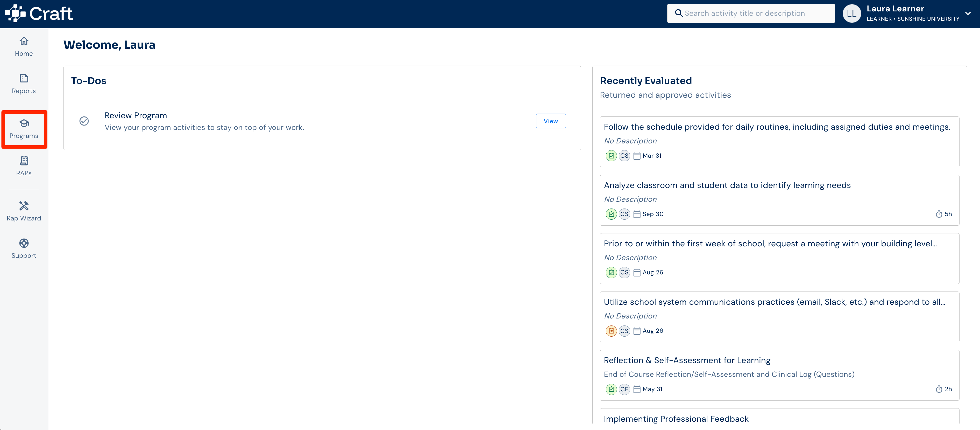Click the Review Program checkmark circle
This screenshot has width=980, height=430.
(x=84, y=121)
